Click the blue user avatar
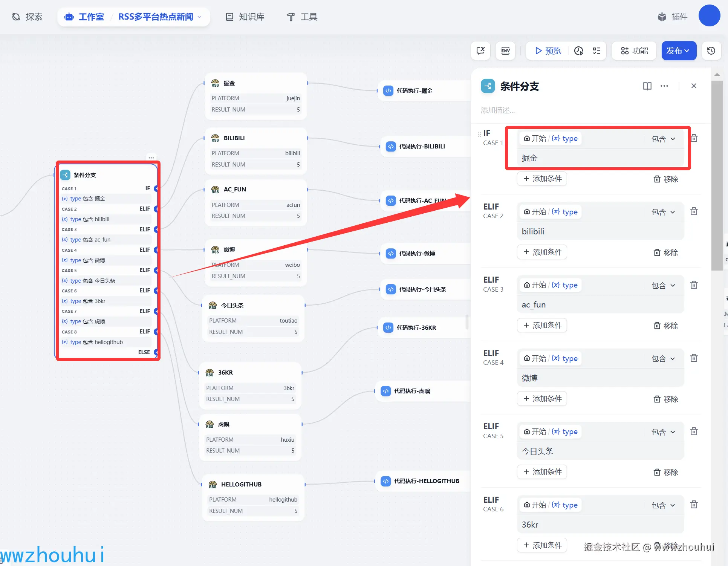The width and height of the screenshot is (728, 566). click(x=709, y=15)
